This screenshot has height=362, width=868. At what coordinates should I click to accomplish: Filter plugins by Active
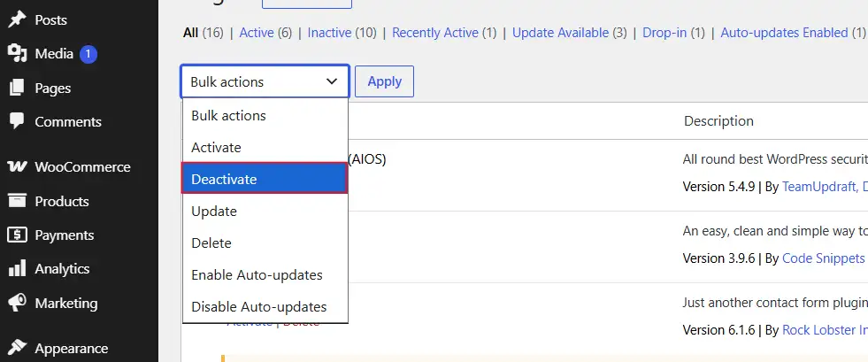point(257,33)
